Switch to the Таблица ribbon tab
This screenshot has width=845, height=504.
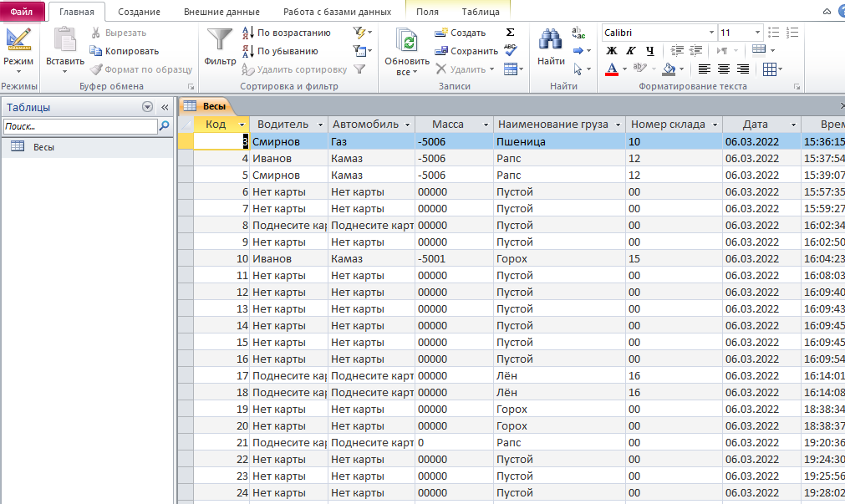(x=481, y=12)
